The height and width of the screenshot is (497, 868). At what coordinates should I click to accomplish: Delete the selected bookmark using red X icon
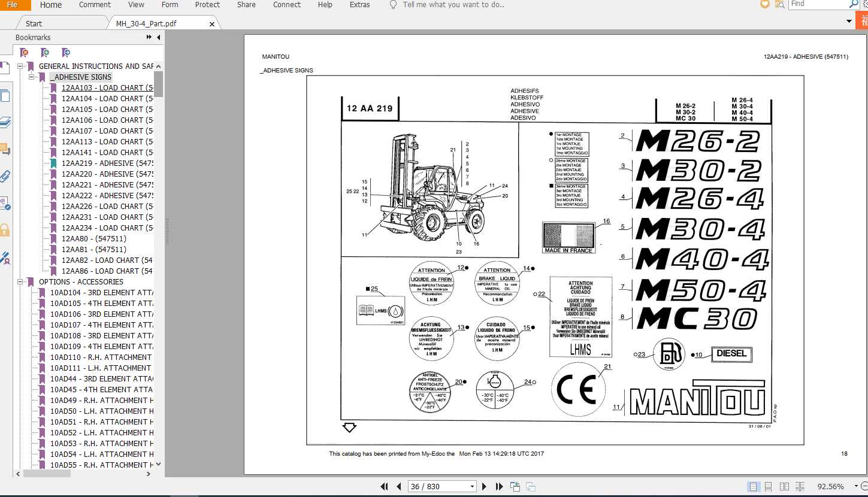[24, 53]
